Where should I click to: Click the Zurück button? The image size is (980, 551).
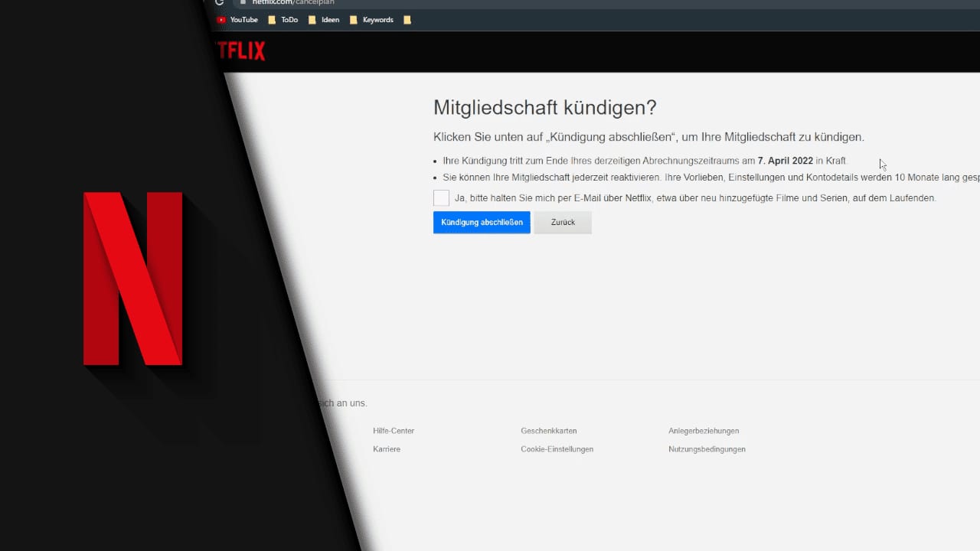(563, 222)
